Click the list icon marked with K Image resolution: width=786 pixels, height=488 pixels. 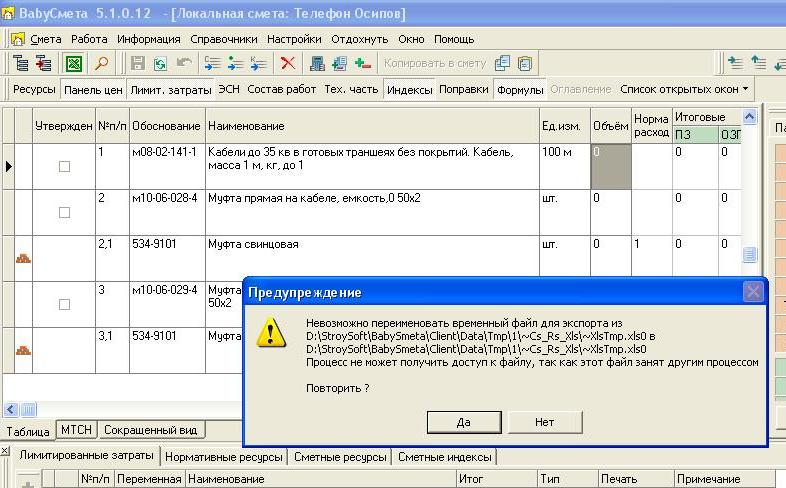tap(258, 64)
